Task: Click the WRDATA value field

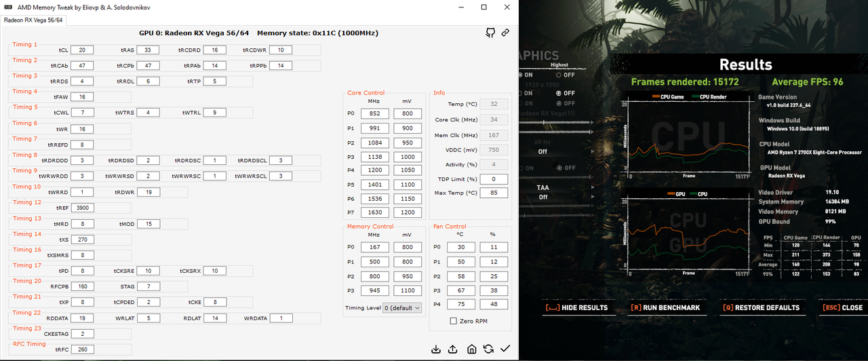Action: point(281,318)
